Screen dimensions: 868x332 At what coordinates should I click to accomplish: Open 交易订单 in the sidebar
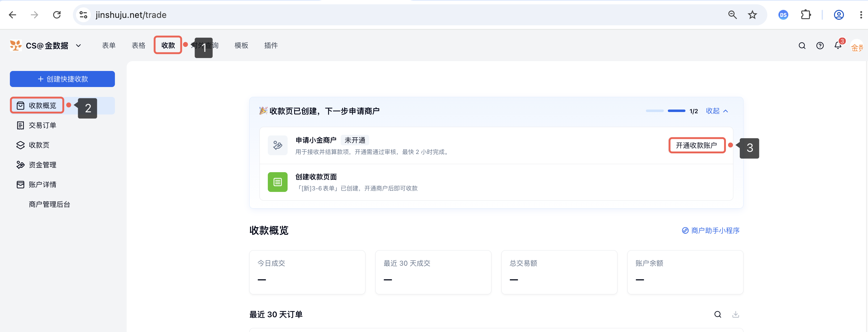click(x=62, y=126)
